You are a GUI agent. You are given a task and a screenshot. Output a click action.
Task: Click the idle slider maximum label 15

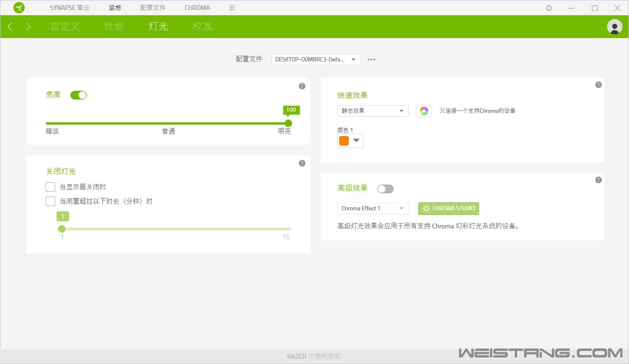coord(286,237)
